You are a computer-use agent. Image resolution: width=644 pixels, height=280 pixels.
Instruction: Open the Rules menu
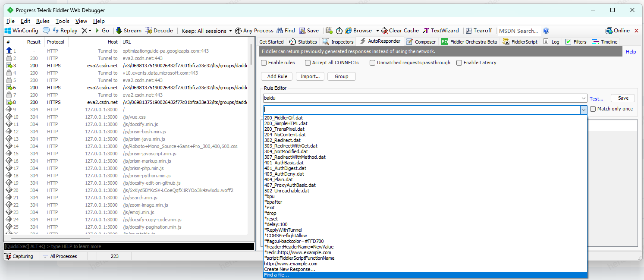[43, 21]
